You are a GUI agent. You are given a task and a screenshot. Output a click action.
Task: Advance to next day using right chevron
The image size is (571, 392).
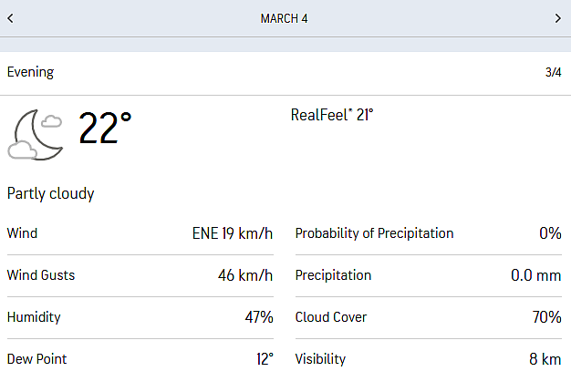pyautogui.click(x=558, y=18)
